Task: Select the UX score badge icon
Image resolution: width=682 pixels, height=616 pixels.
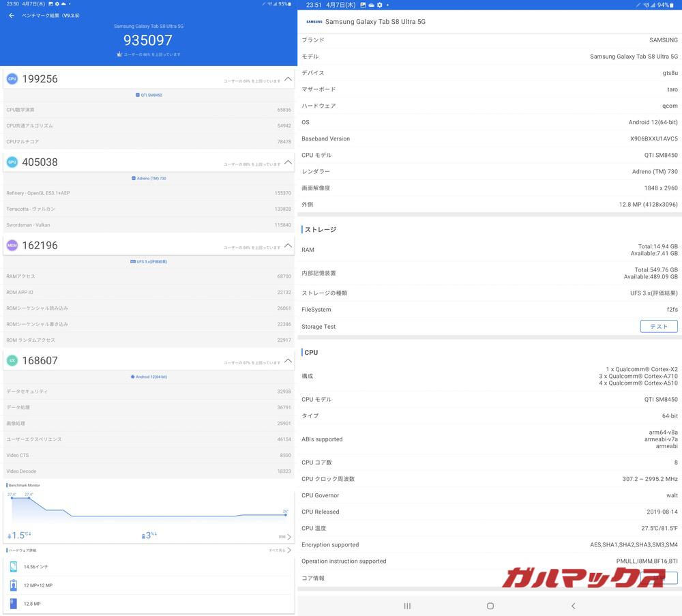Action: [11, 360]
